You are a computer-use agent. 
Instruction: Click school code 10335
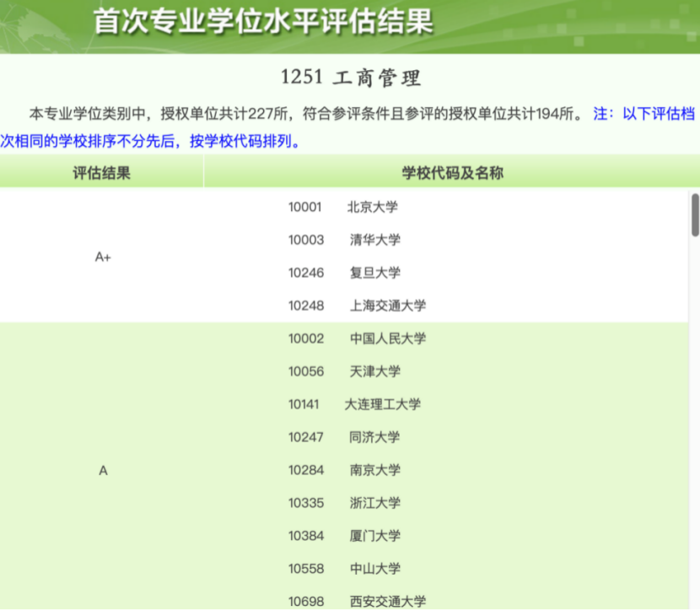click(306, 503)
